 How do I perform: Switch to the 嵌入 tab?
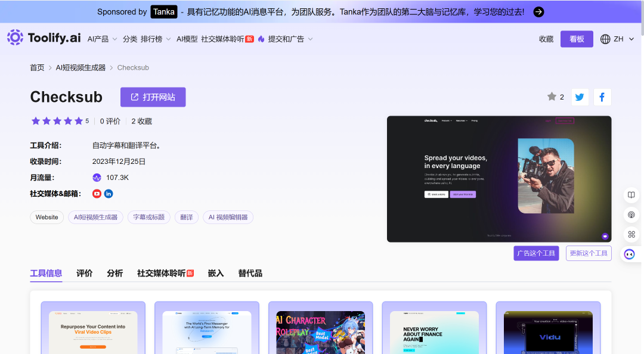[216, 274]
